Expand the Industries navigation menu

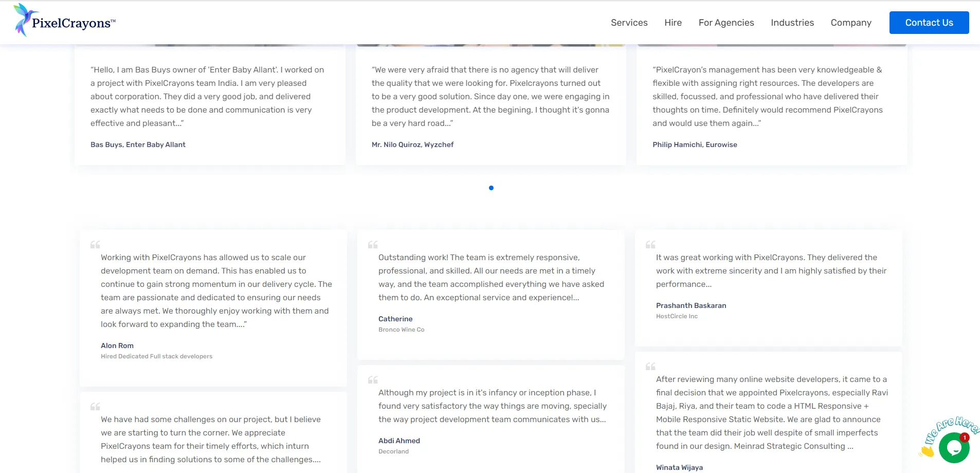click(792, 23)
